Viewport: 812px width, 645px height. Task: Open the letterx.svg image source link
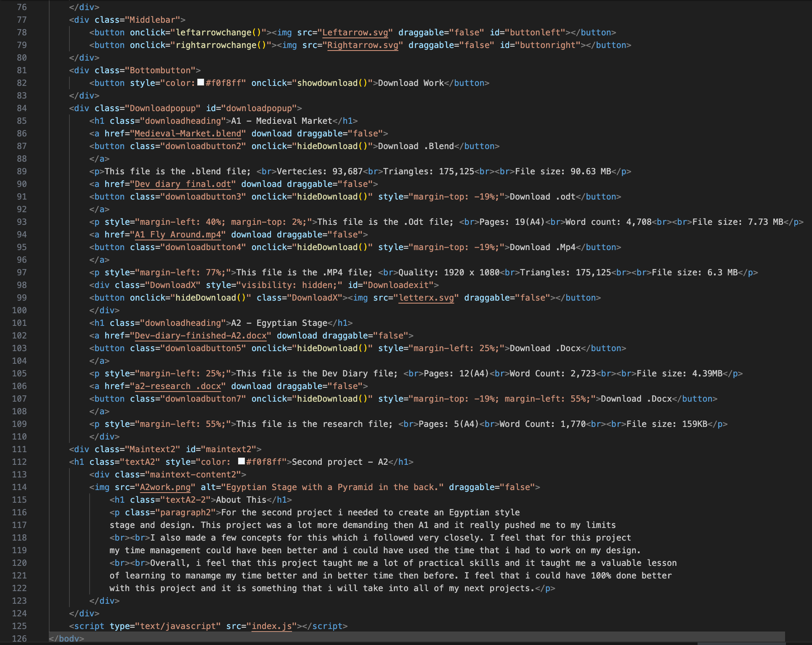click(426, 298)
